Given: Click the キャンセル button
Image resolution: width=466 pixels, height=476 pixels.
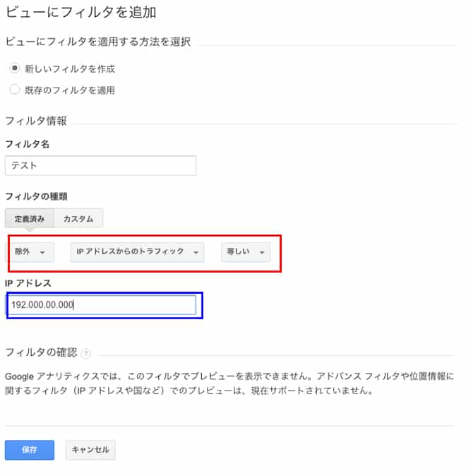Looking at the screenshot, I should tap(90, 450).
